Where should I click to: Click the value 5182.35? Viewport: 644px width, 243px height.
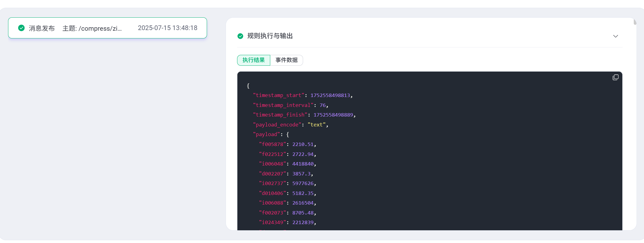[x=303, y=193]
